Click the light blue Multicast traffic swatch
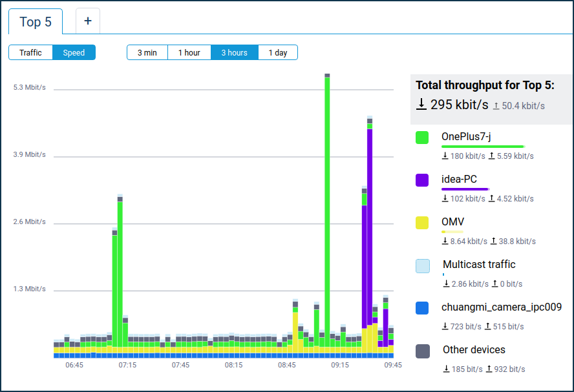 point(423,266)
